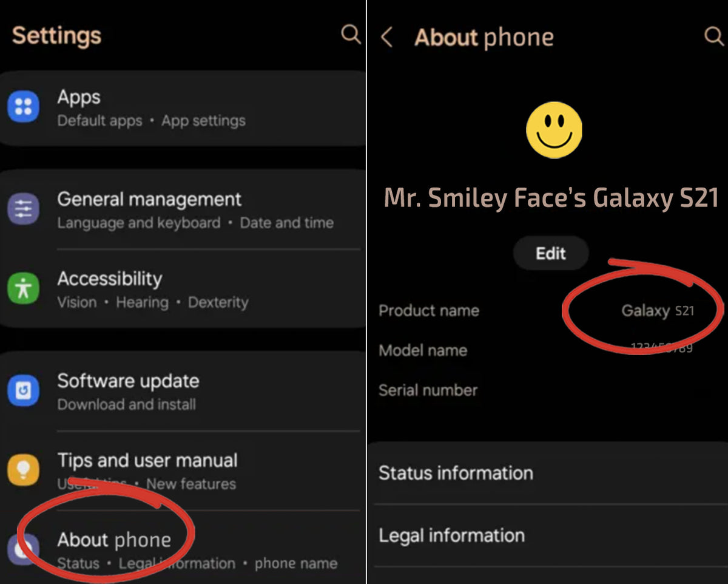Open Tips and user manual

182,470
